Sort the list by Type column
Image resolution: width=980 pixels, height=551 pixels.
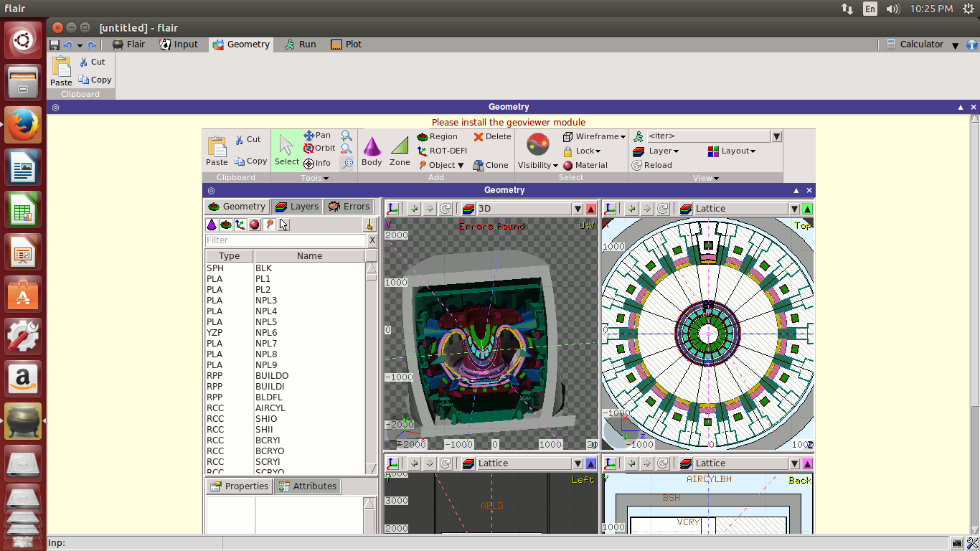pyautogui.click(x=230, y=256)
